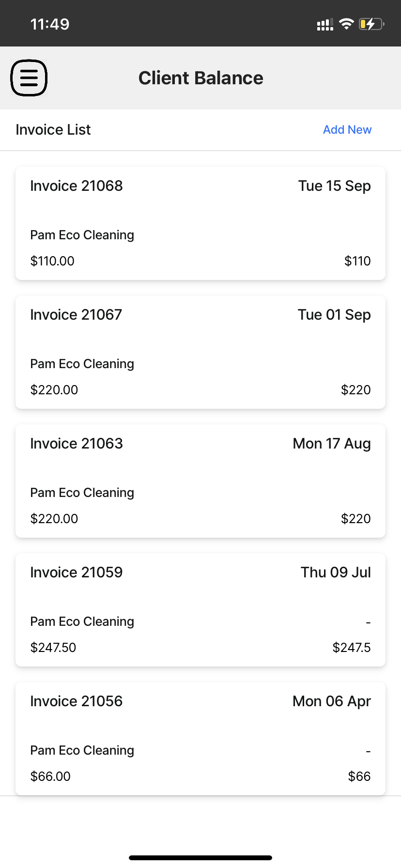The image size is (401, 868).
Task: Tap the Wi-Fi status icon
Action: coord(346,24)
